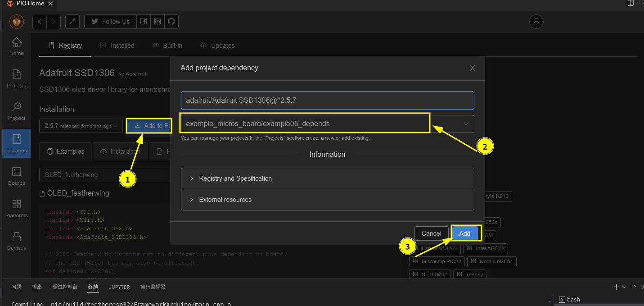Open the Projects sidebar section
Viewport: 644px width, 306px height.
16,79
